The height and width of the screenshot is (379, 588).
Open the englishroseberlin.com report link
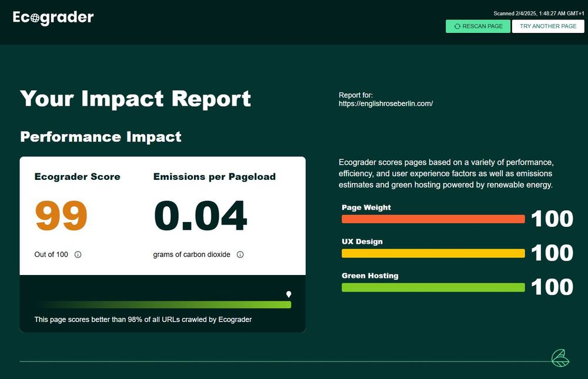(385, 103)
